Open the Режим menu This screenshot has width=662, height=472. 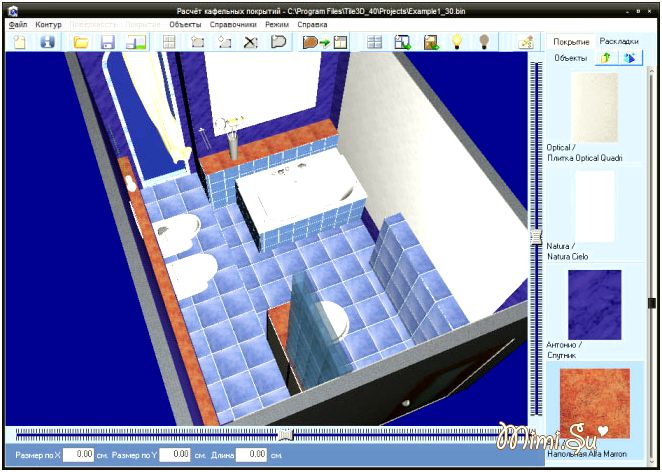277,24
